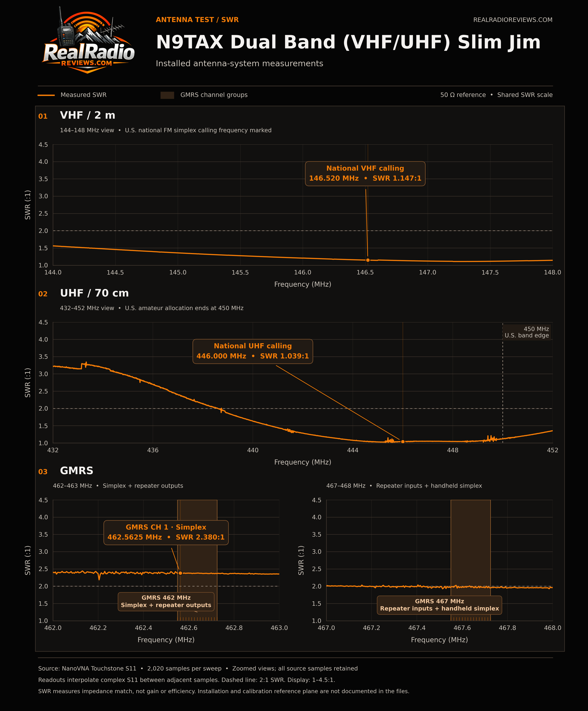Click the UHF chart SWR (:1) axis label

[28, 383]
